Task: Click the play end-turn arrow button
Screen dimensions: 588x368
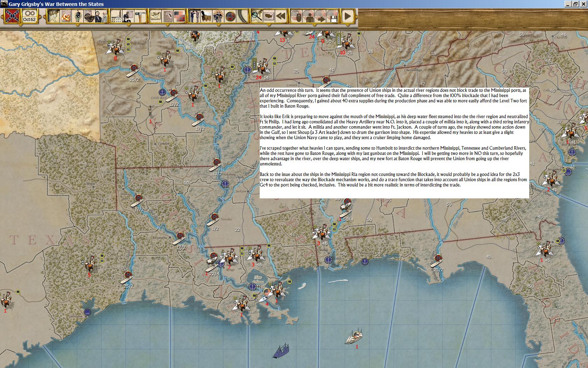Action: [348, 16]
